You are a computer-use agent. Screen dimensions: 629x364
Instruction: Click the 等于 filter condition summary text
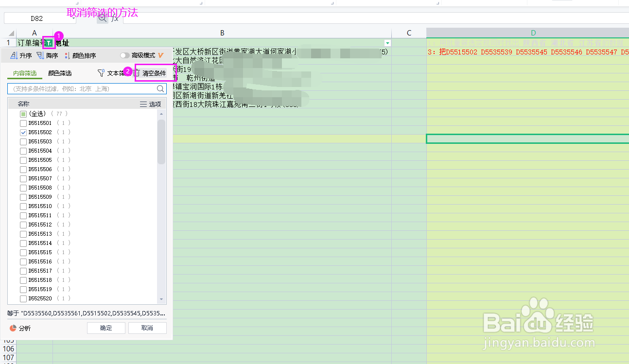pyautogui.click(x=86, y=313)
